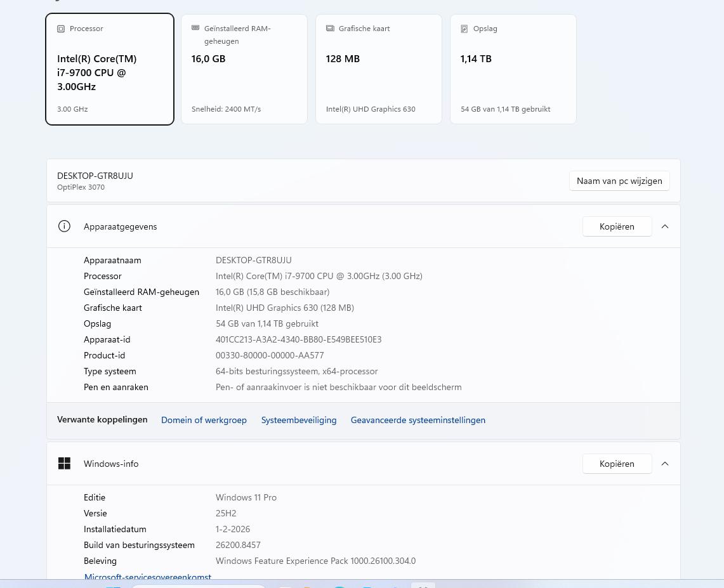This screenshot has height=588, width=724.
Task: Open Domein of werkgroep link
Action: click(x=204, y=420)
